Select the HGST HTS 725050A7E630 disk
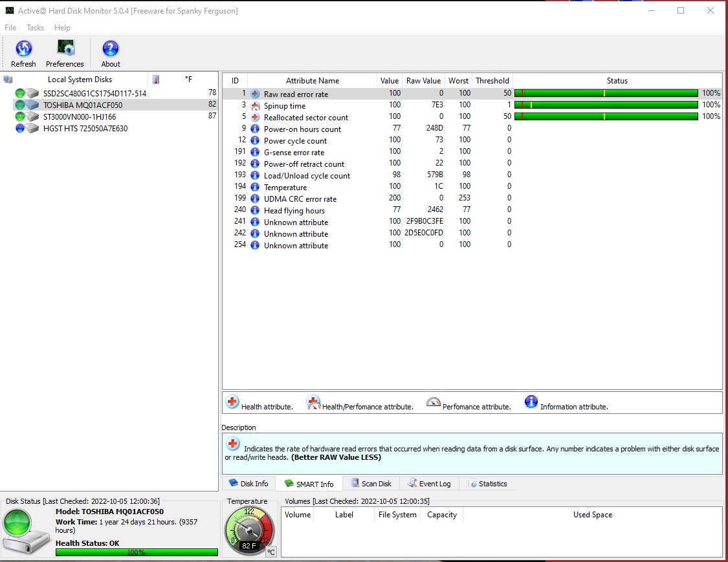The image size is (728, 562). [85, 129]
